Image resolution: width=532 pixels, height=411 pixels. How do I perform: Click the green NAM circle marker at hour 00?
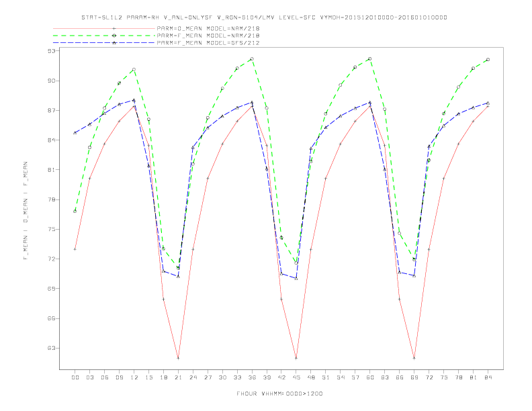pos(75,212)
